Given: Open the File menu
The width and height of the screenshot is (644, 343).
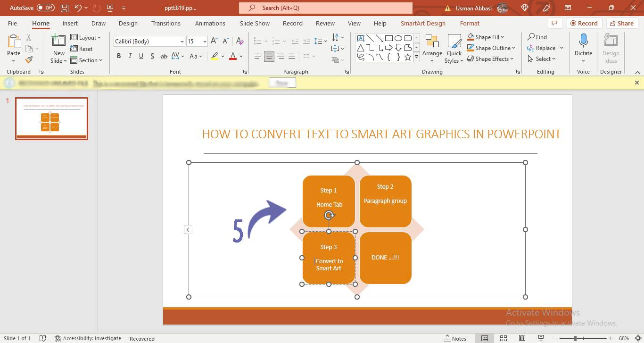Looking at the screenshot, I should tap(12, 23).
